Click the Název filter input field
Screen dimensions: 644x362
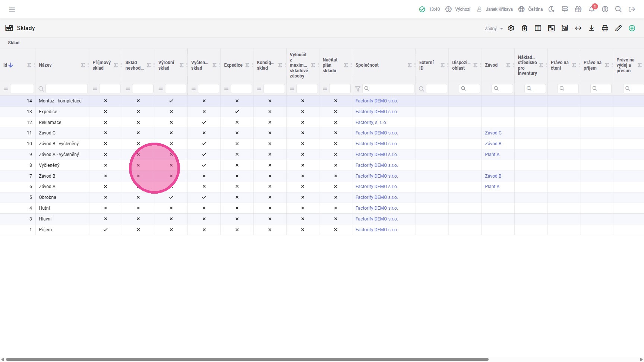click(66, 89)
